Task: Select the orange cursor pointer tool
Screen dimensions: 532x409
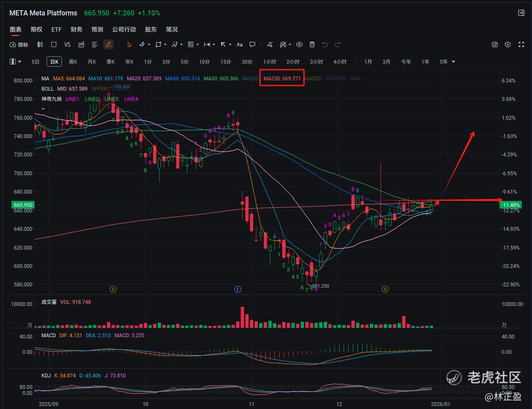Action: [x=129, y=44]
